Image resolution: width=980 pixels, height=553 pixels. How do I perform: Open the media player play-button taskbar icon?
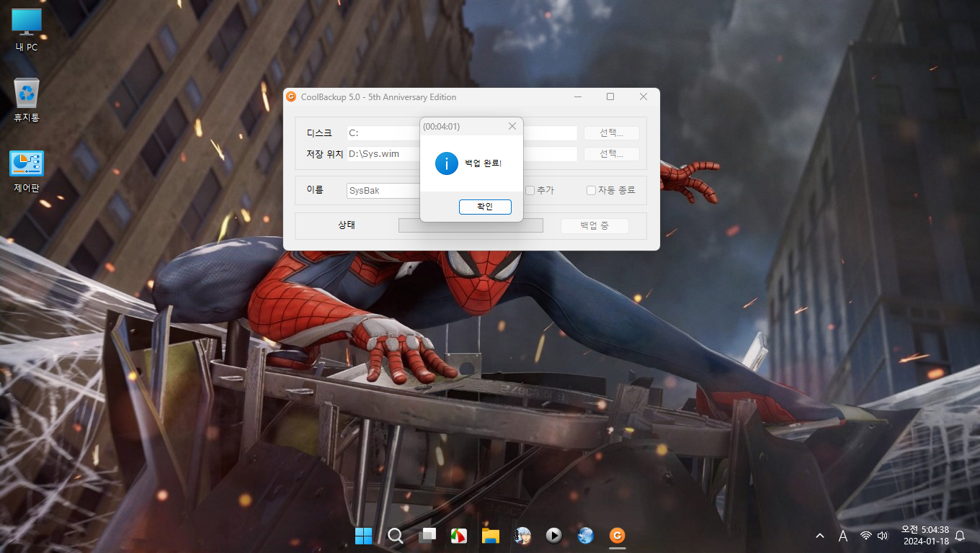click(x=553, y=535)
